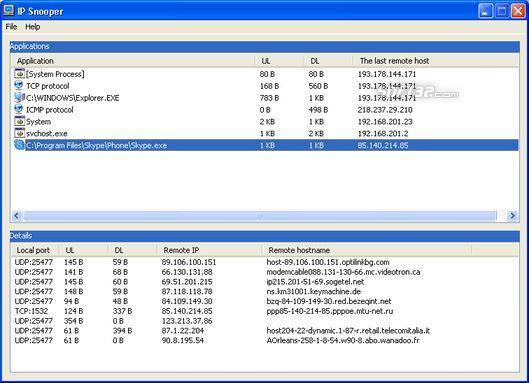
Task: Click the 783 B upload value
Action: coord(269,98)
